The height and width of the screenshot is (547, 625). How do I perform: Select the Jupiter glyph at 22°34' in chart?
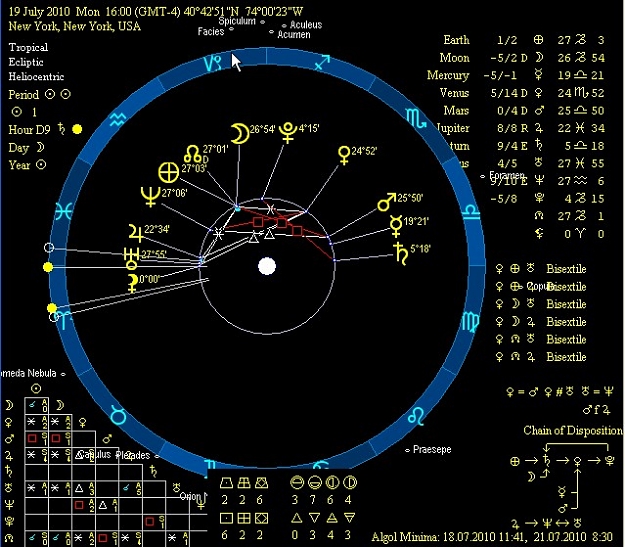coord(136,233)
